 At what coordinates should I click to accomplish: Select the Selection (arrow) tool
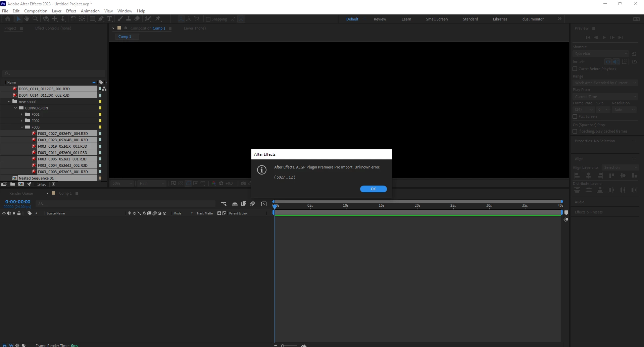pos(18,19)
